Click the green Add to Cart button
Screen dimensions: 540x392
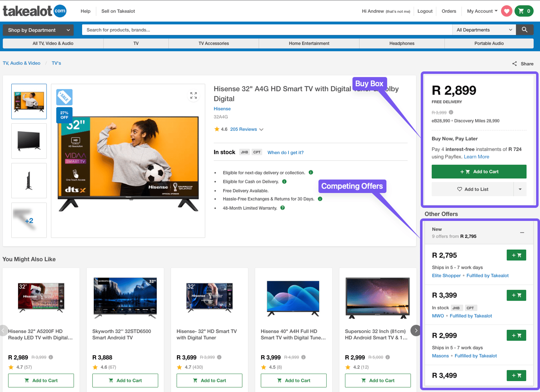click(479, 171)
